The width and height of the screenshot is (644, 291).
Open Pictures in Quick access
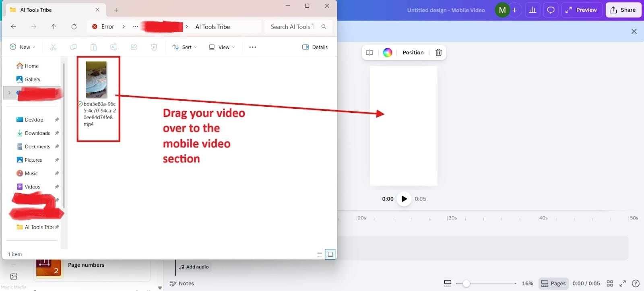[x=29, y=160]
